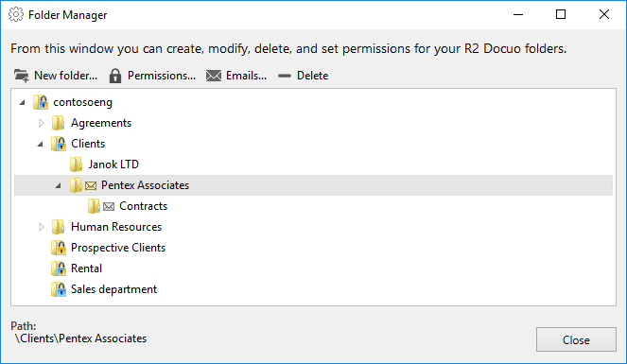The height and width of the screenshot is (364, 627).
Task: Open Permissions via the padlock icon
Action: [115, 76]
